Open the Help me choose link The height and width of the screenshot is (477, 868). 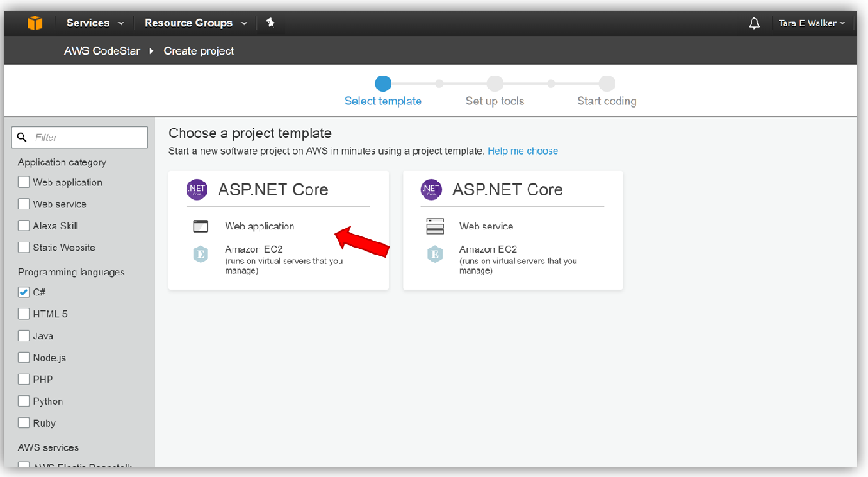pyautogui.click(x=523, y=151)
